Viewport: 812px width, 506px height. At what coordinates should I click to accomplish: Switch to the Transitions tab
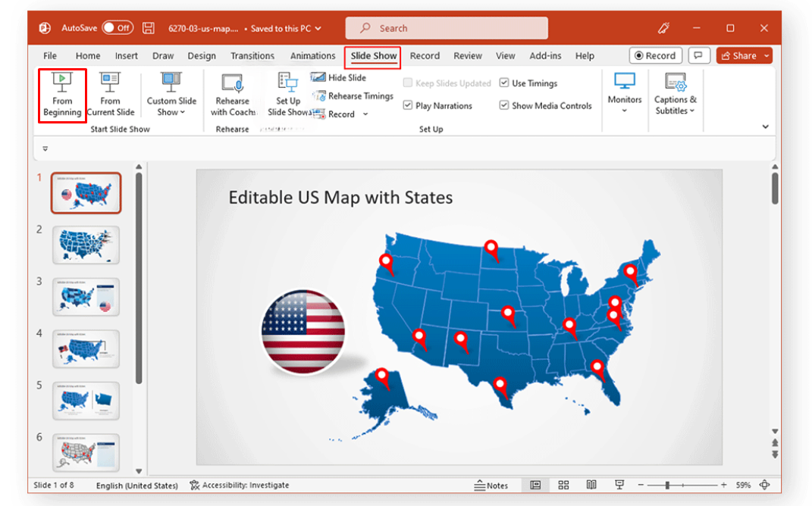click(252, 56)
